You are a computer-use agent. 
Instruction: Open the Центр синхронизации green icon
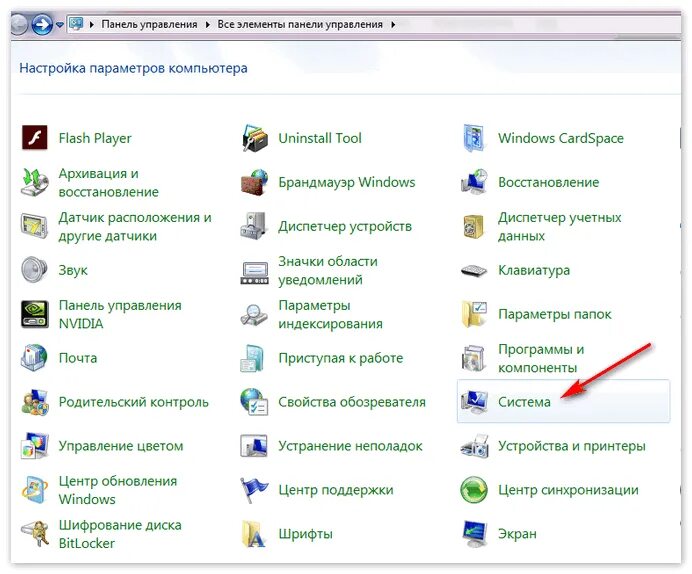[474, 489]
